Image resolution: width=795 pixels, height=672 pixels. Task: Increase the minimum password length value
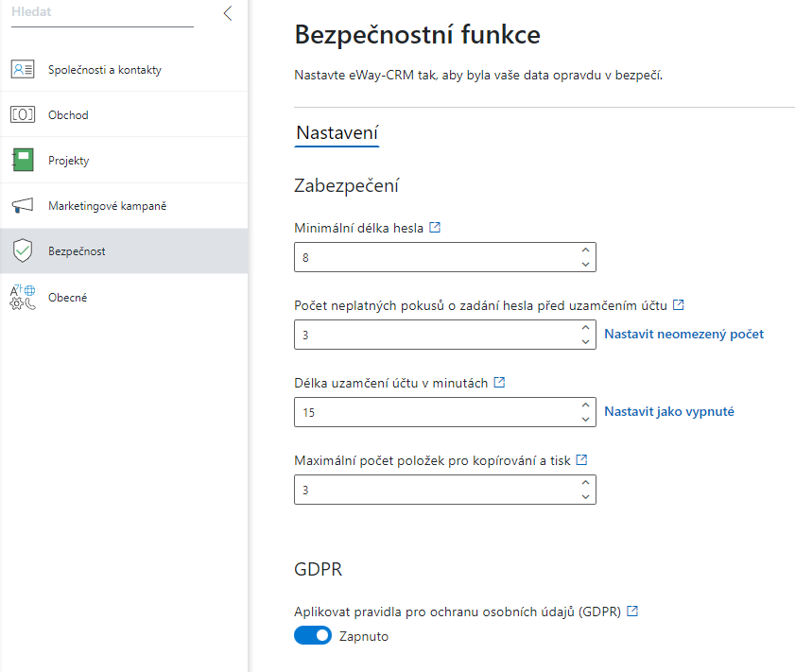coord(585,250)
